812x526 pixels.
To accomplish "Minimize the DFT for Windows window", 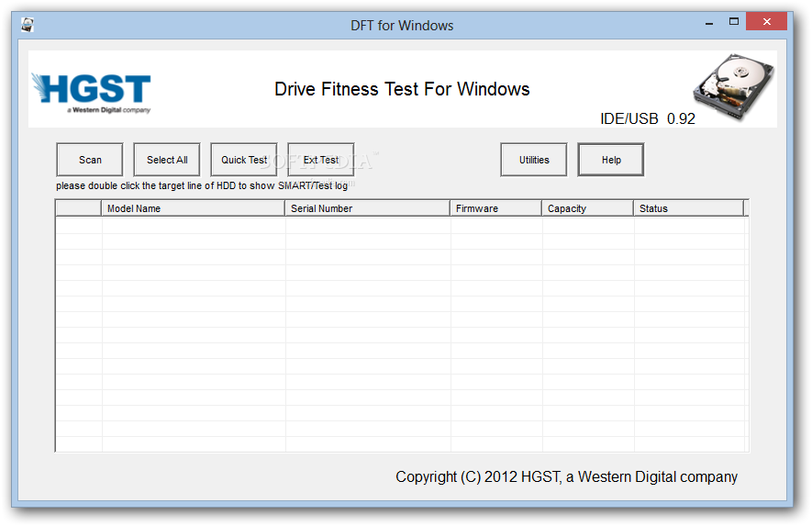I will (709, 22).
